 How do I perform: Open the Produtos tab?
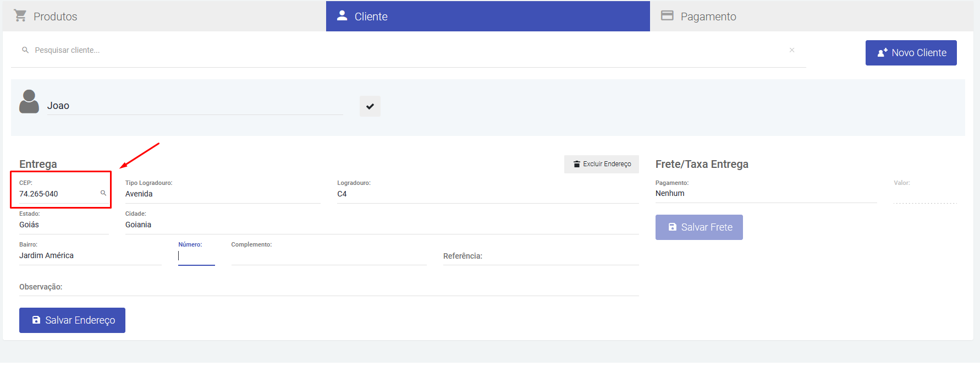coord(55,17)
